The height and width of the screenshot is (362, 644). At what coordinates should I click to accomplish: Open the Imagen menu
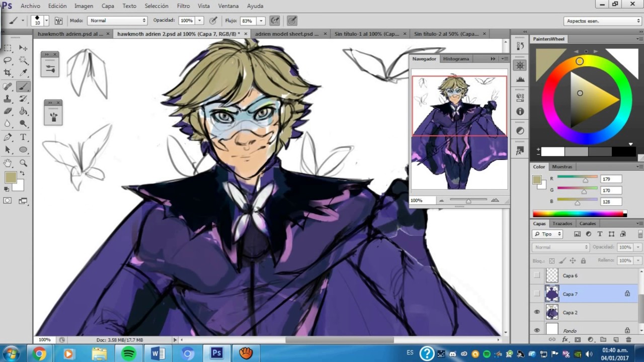[84, 6]
